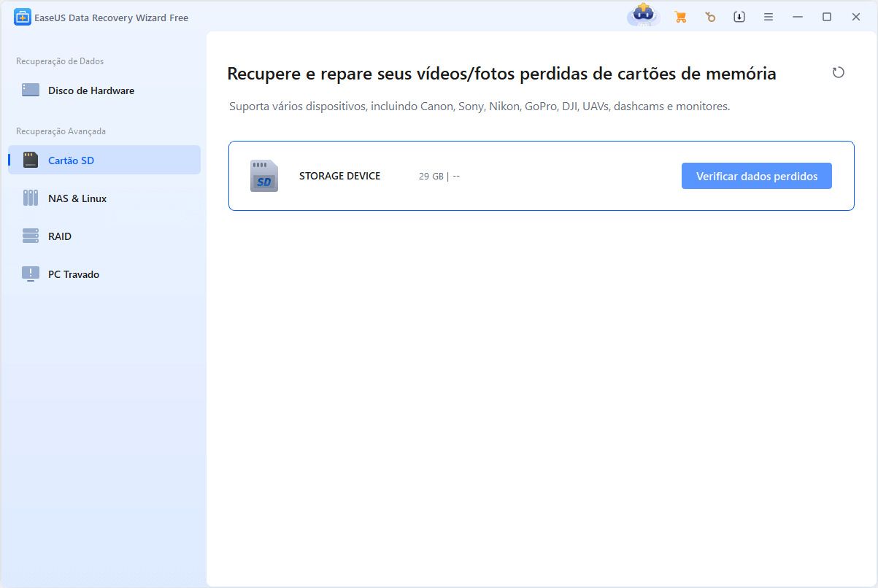Click the Verificar dados perdidos button
Image resolution: width=878 pixels, height=588 pixels.
[756, 175]
